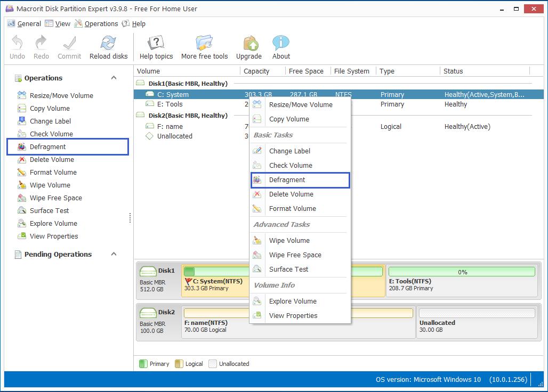
Task: Choose Defragment in context menu
Action: [x=301, y=180]
